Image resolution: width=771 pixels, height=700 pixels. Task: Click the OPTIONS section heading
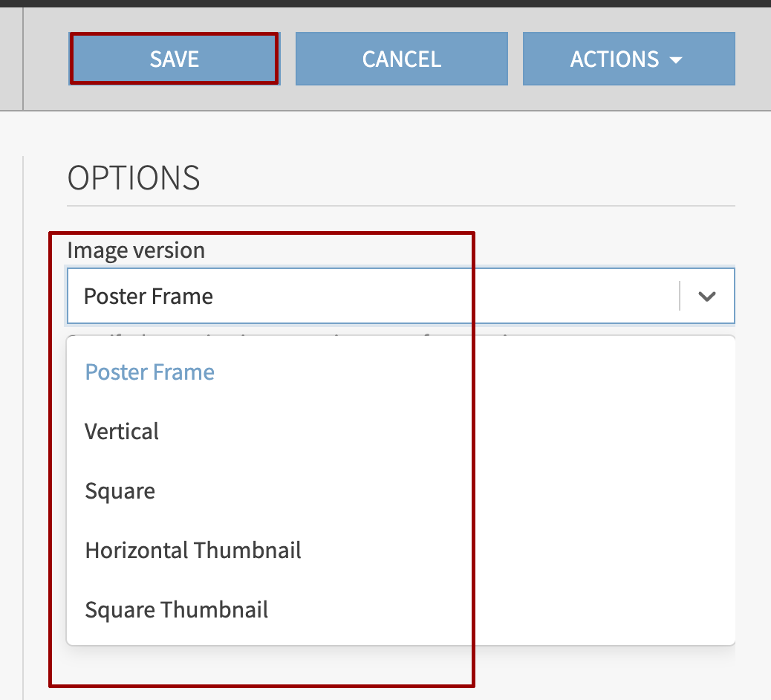click(x=134, y=178)
